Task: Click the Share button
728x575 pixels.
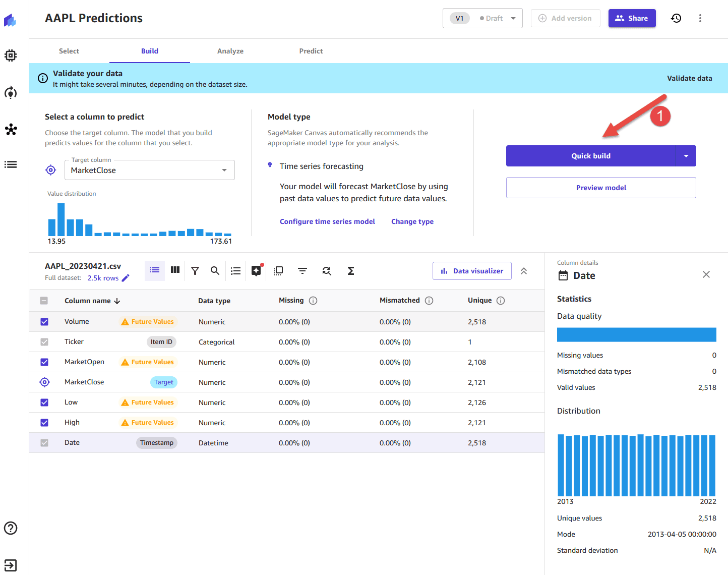Action: [632, 18]
